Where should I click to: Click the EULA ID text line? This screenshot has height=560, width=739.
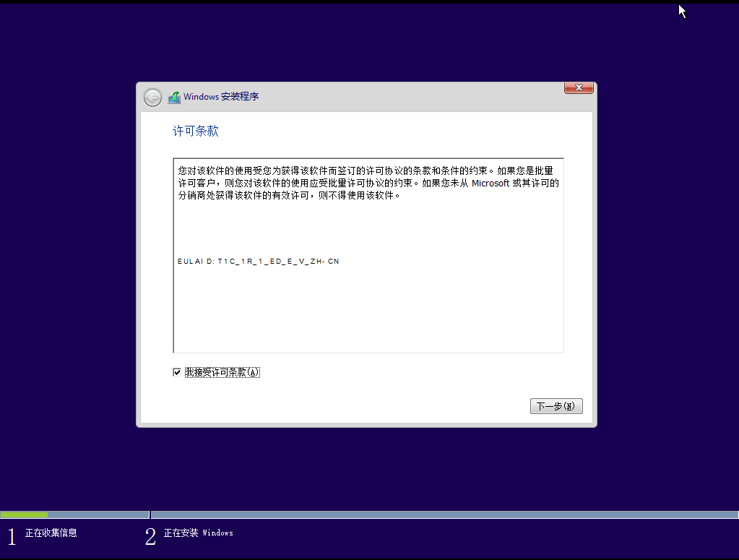coord(259,261)
